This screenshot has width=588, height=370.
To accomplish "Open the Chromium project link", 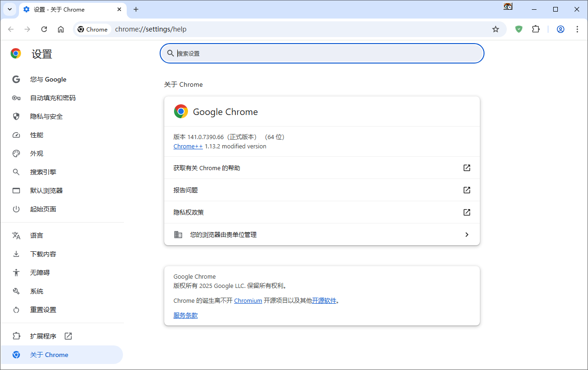I will tap(248, 300).
